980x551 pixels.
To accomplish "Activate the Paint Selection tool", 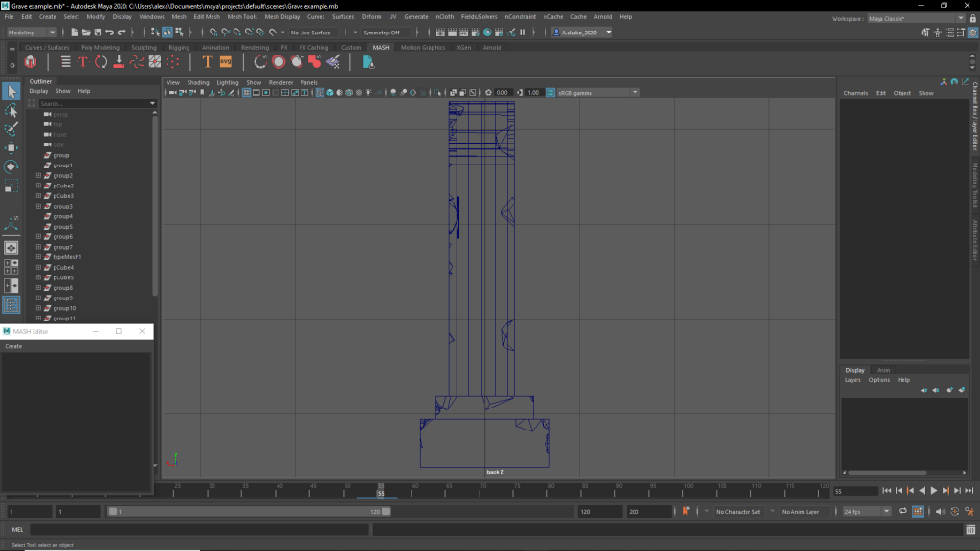I will (x=11, y=129).
